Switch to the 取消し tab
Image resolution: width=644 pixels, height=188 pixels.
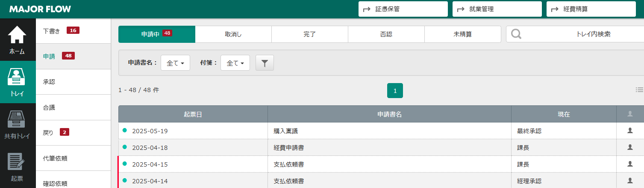(x=233, y=34)
